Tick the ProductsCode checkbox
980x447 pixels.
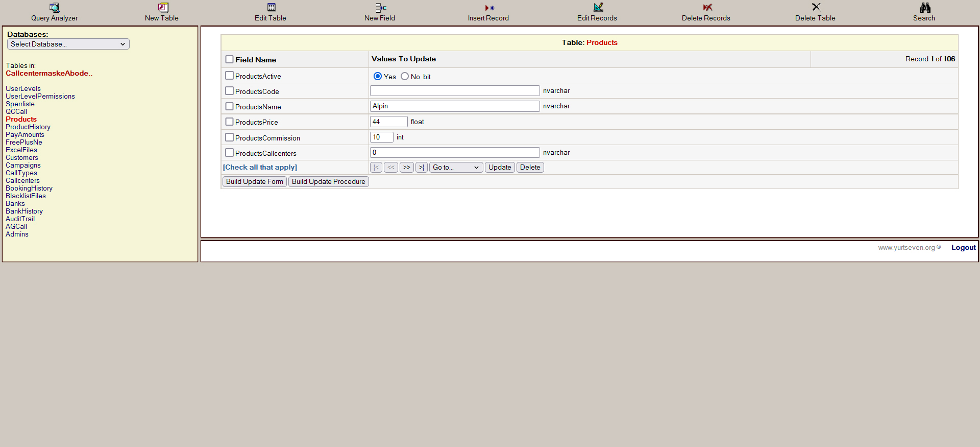pos(229,91)
